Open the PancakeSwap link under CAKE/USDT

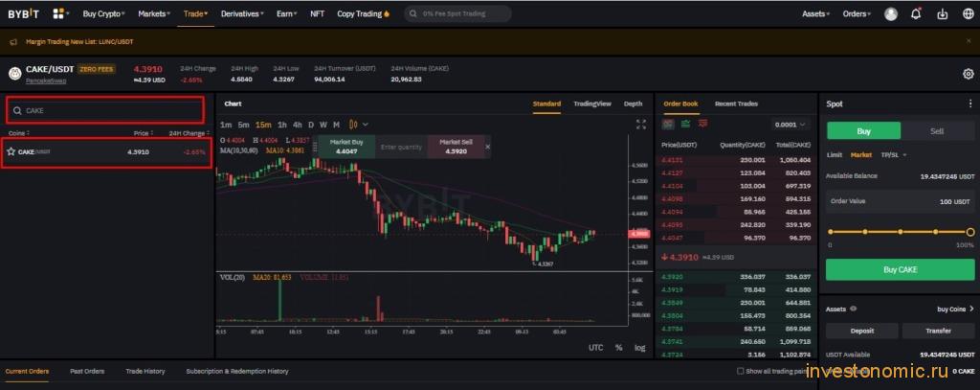(46, 80)
